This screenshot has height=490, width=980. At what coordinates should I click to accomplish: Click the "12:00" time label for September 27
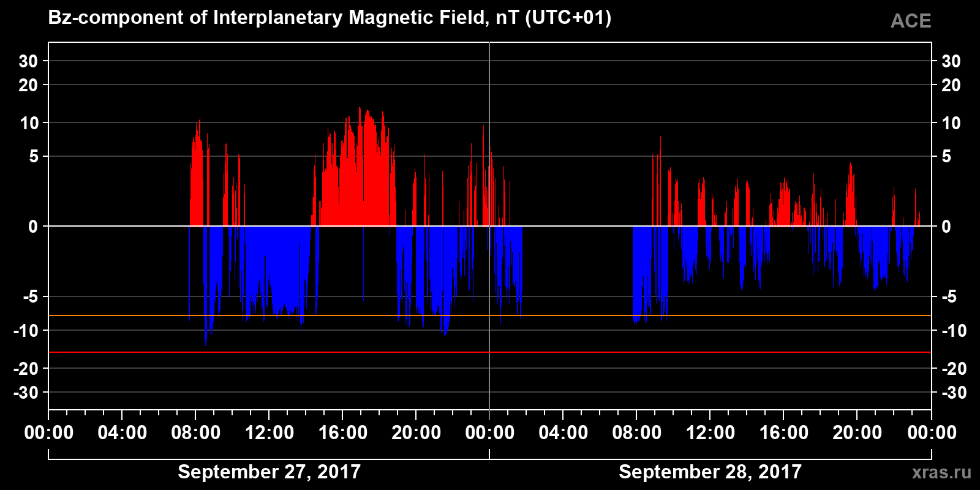click(x=269, y=433)
